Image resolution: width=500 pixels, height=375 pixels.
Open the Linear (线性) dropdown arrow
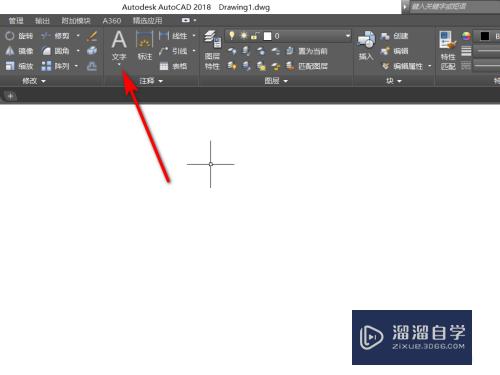tap(194, 35)
